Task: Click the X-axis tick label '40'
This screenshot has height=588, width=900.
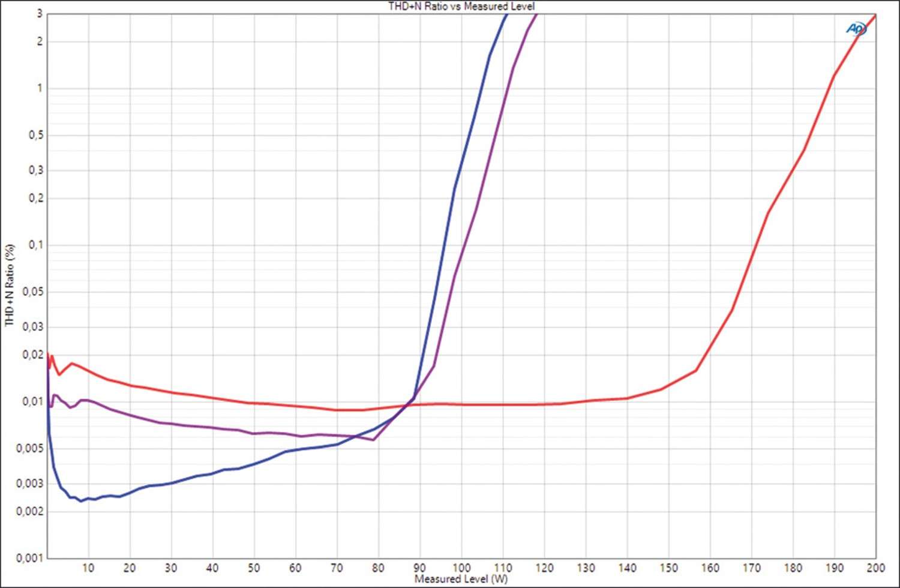Action: [212, 568]
